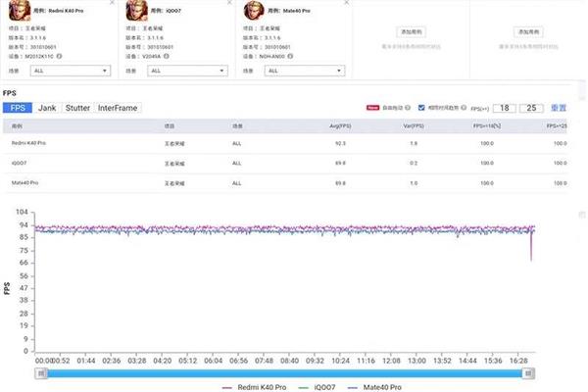Click Mate40 Pro in the table
The height and width of the screenshot is (392, 588).
[25, 182]
